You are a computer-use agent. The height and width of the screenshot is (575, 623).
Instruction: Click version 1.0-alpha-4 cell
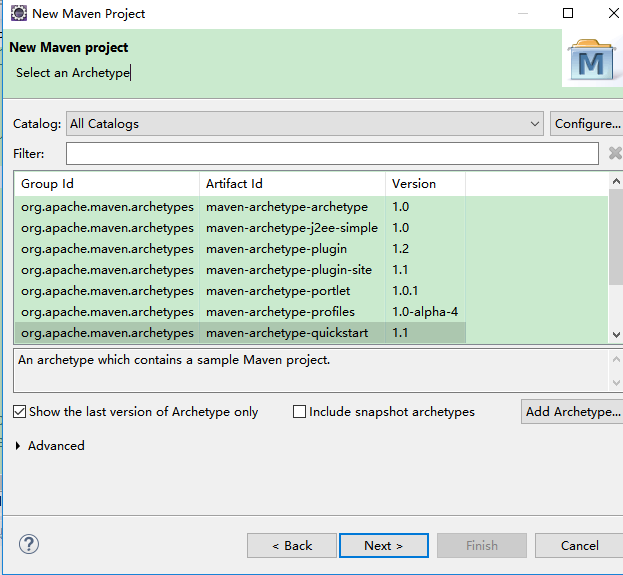pos(425,312)
